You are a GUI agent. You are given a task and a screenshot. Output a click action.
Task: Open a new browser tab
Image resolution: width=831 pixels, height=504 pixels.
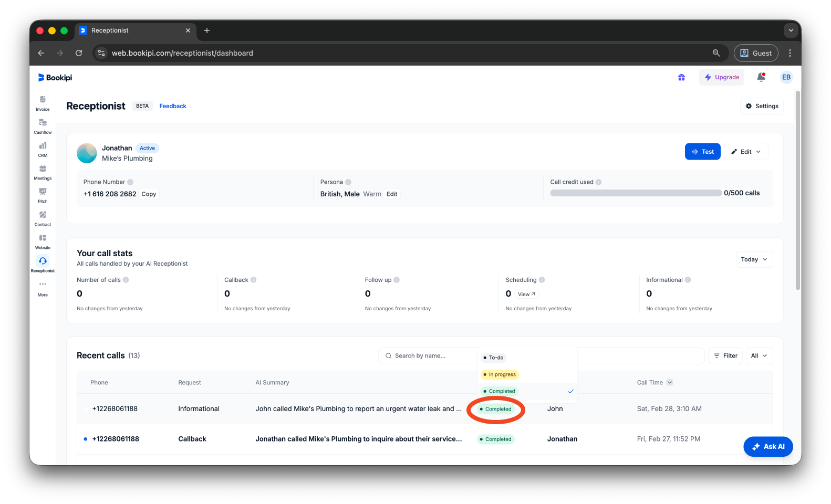(207, 30)
